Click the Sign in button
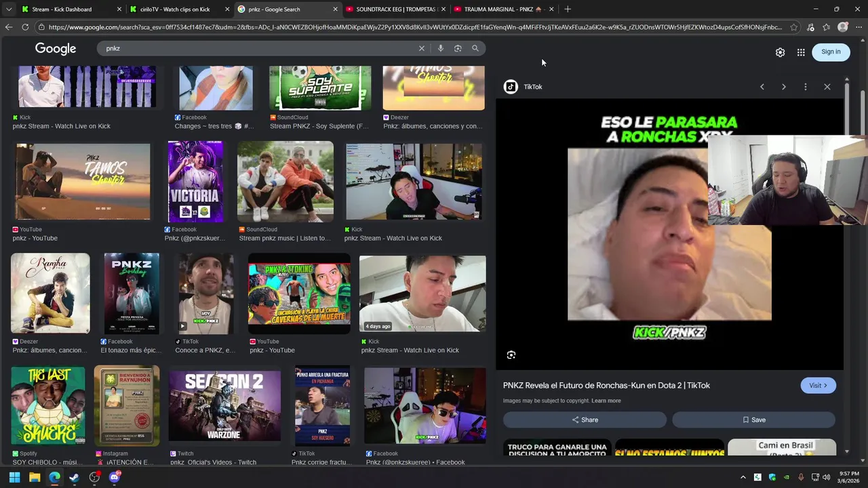 click(x=831, y=52)
